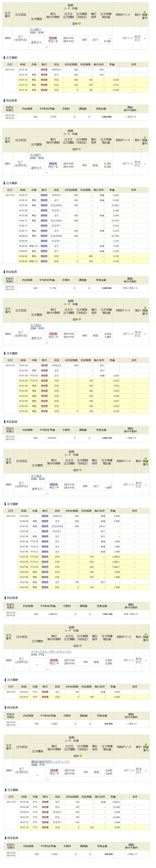Open the 条件 help icon for order 3801
156x868 pixels.
[x=80, y=149]
